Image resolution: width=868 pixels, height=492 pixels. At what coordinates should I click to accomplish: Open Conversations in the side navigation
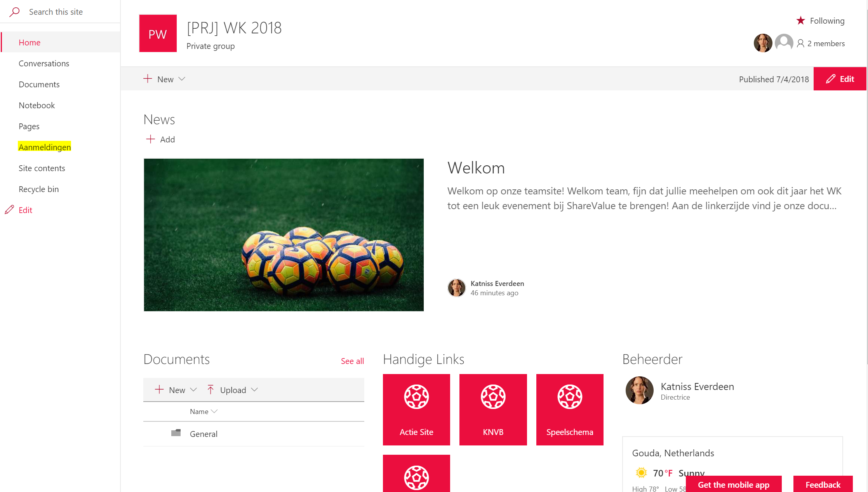point(44,63)
